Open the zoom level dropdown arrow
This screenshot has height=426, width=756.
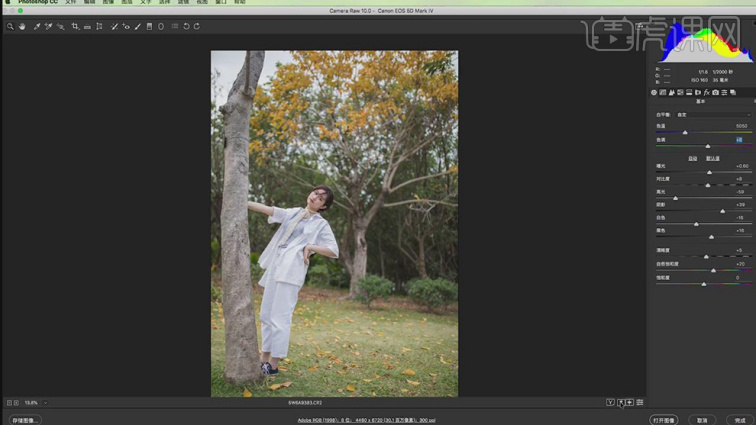45,403
